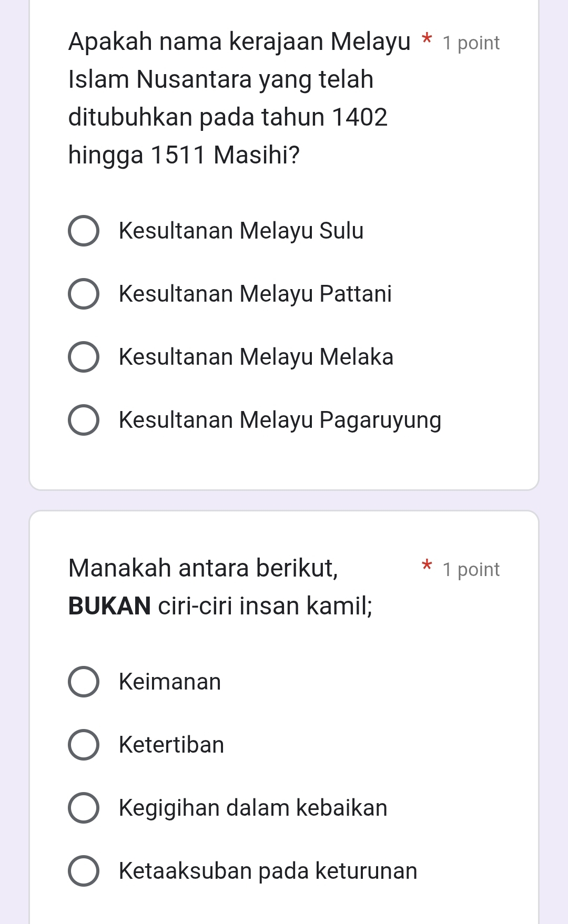Select the Ketaaksuban pada keturunan radio circle
The image size is (568, 924).
(84, 871)
